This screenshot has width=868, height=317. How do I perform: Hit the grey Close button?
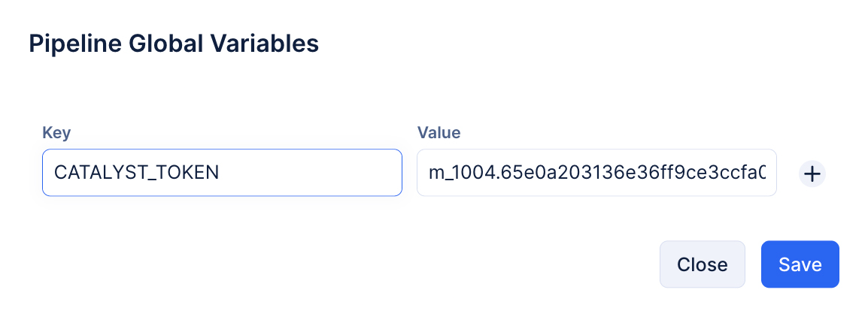(702, 264)
